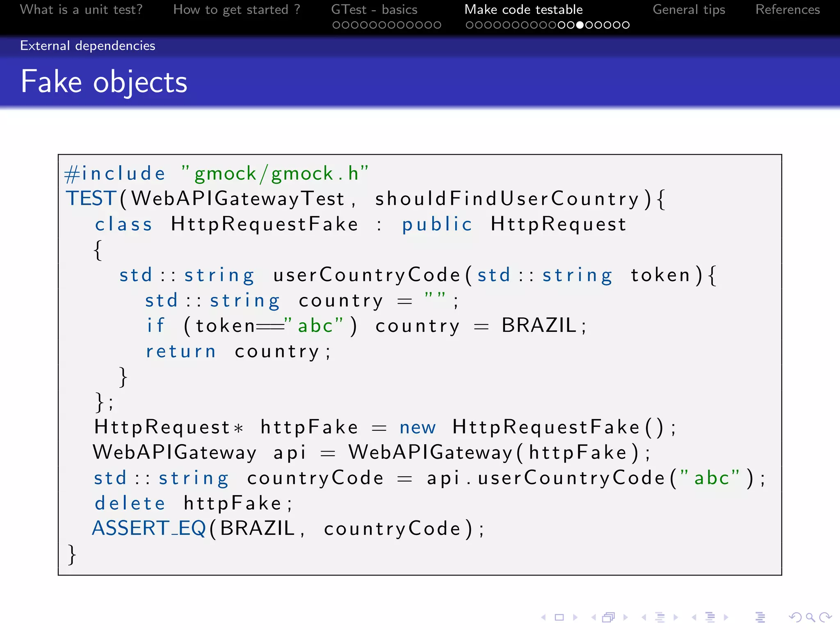Click the next frame right arrow
The image size is (840, 630).
(x=625, y=617)
